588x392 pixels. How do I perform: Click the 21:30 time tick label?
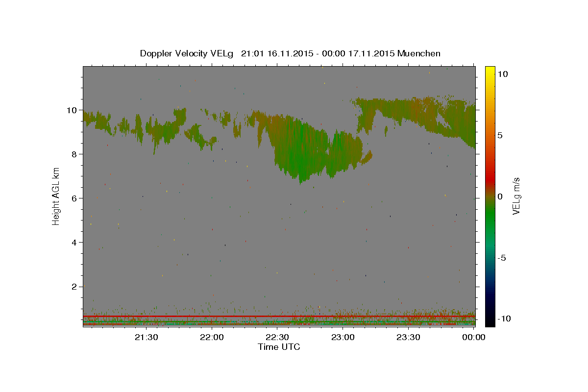tap(147, 337)
